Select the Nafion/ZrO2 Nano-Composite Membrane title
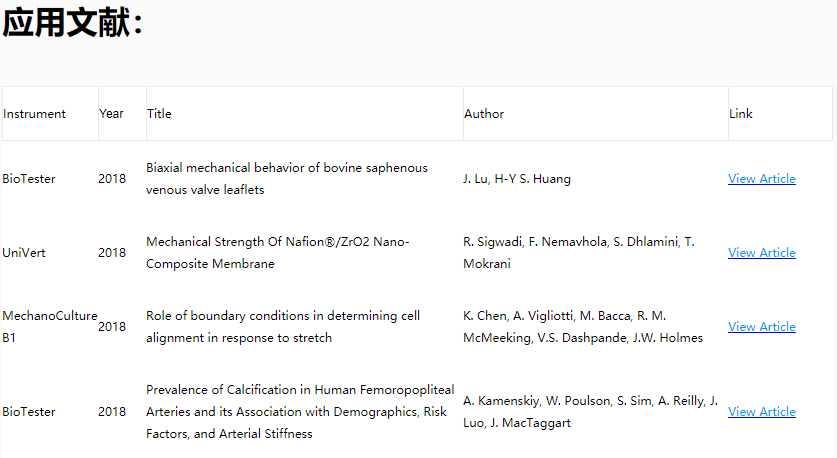This screenshot has width=837, height=458. pos(277,253)
